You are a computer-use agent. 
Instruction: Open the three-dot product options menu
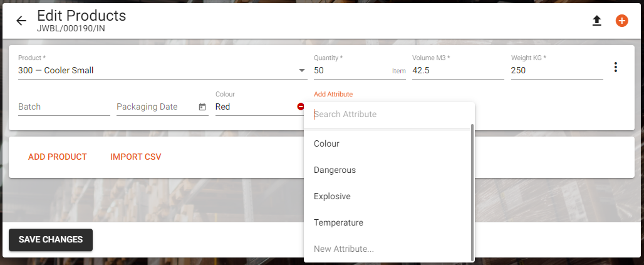pyautogui.click(x=615, y=68)
